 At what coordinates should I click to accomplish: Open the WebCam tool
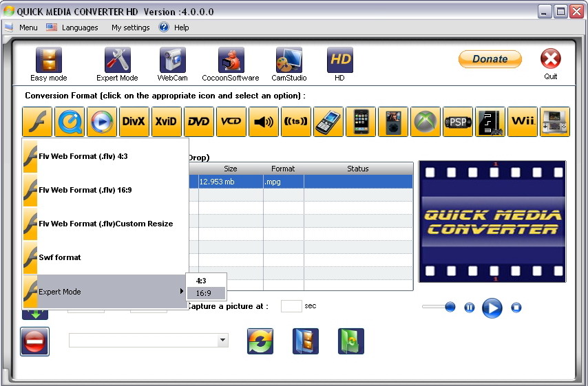pyautogui.click(x=173, y=64)
